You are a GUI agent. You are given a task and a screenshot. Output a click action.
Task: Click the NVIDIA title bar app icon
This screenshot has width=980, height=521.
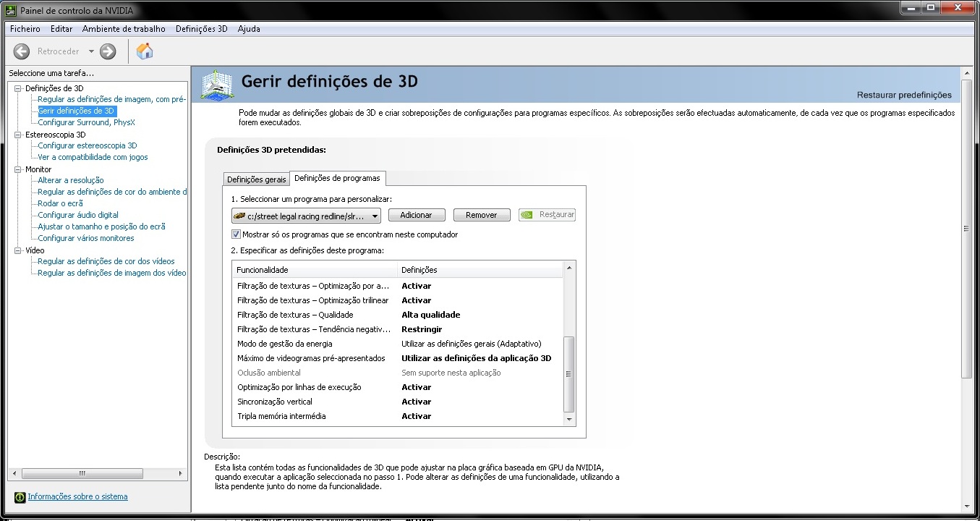coord(10,11)
